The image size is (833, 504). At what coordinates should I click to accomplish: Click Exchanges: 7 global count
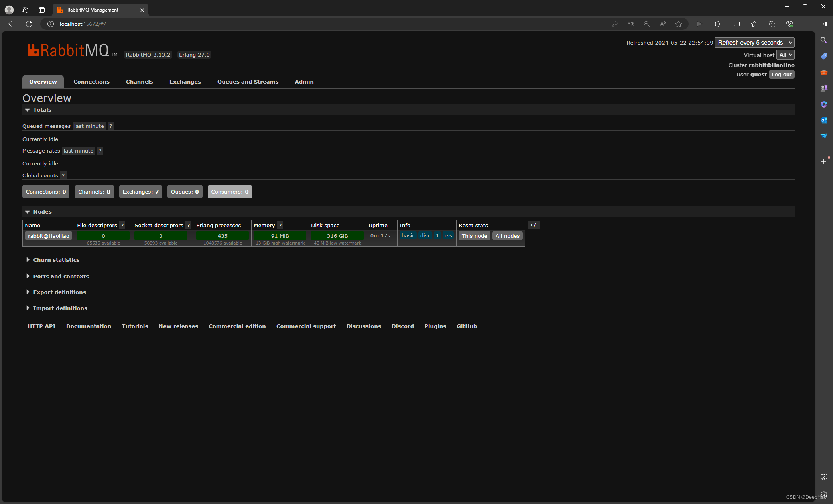coord(141,192)
